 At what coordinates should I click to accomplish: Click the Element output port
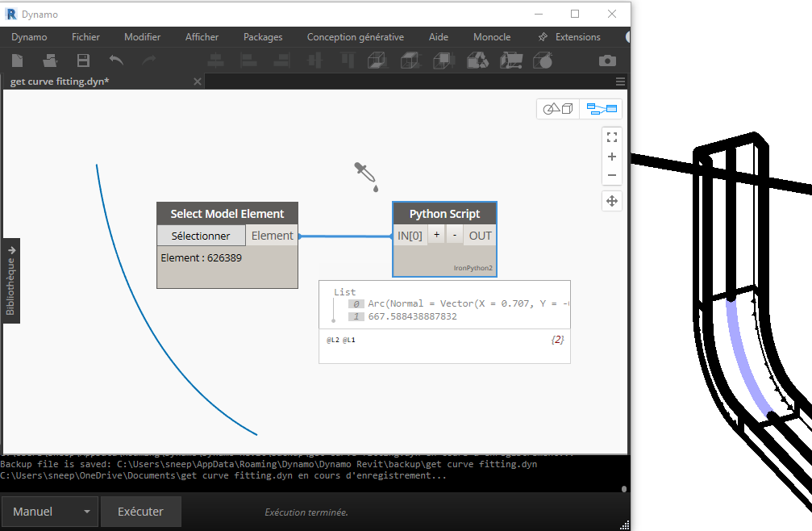pos(272,236)
